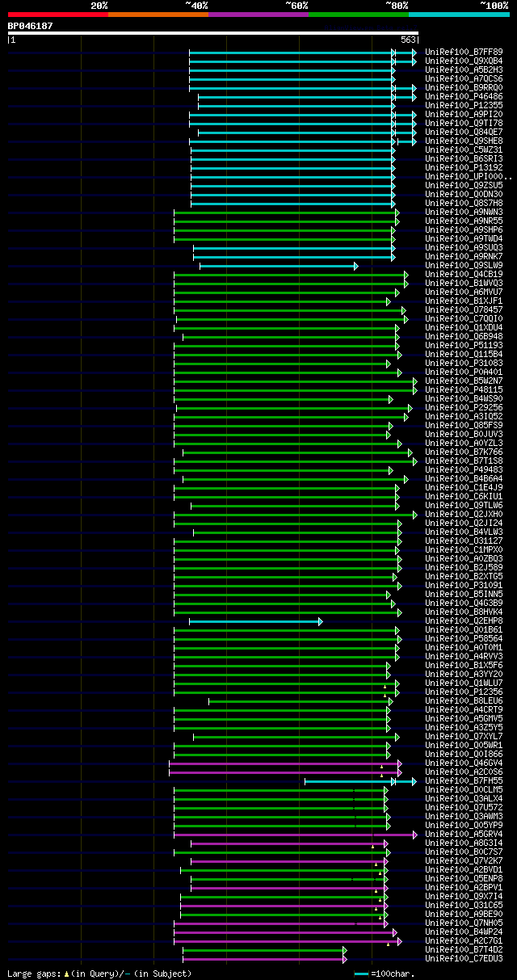The image size is (517, 980).
Task: Select label UniRef100_B7FH55
Action: click(x=463, y=780)
